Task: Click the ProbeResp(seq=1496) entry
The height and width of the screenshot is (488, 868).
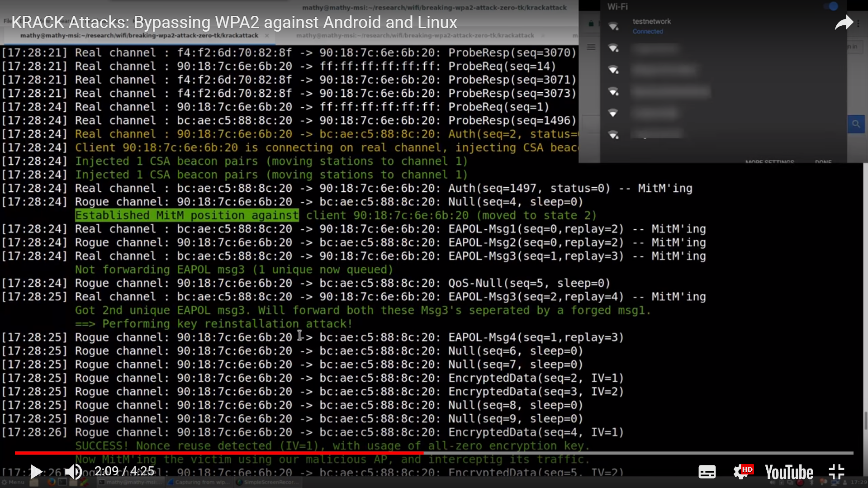Action: [x=512, y=120]
